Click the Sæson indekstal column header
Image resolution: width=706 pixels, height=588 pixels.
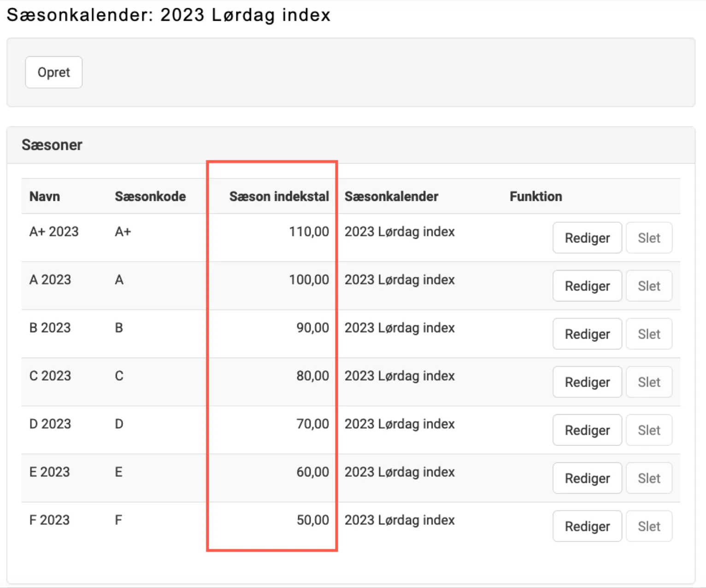279,196
